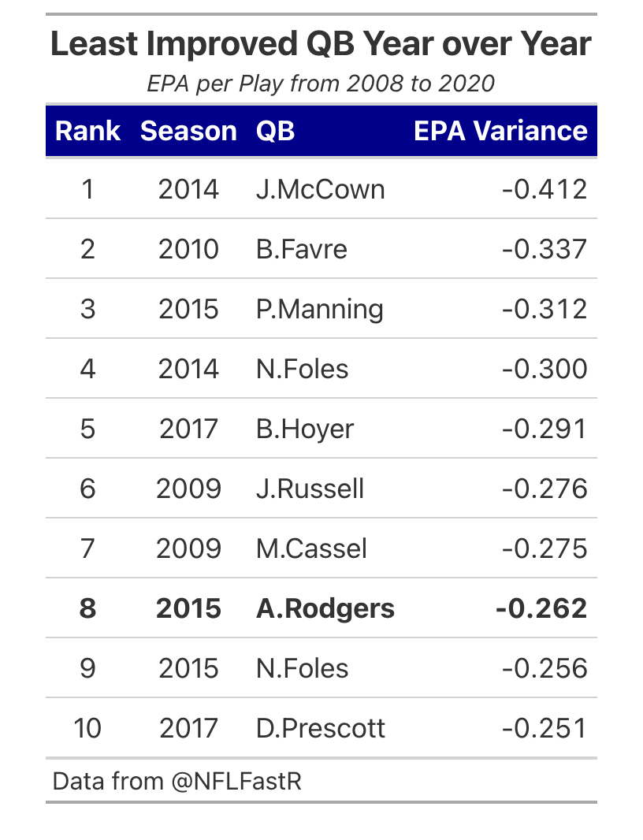Click the -0.251 EPA variance value
The image size is (643, 840).
pyautogui.click(x=545, y=728)
